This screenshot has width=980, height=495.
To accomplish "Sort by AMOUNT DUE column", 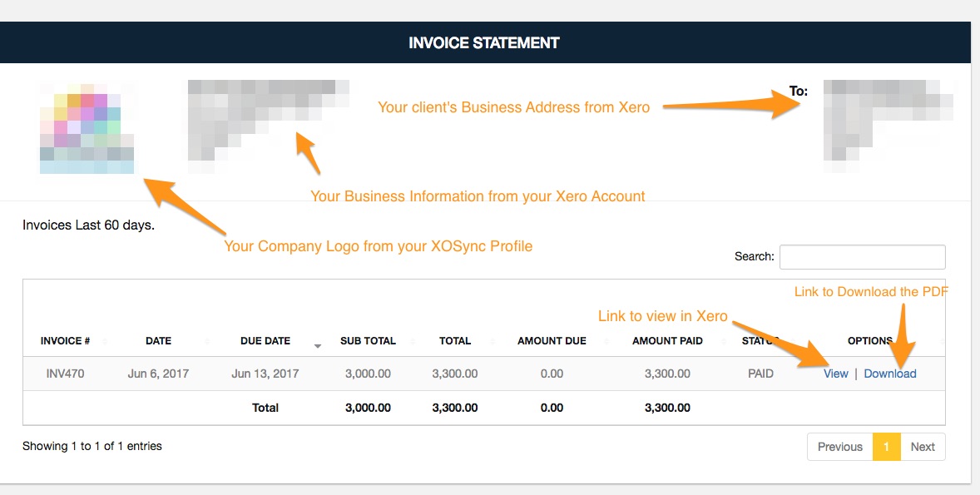I will [552, 341].
